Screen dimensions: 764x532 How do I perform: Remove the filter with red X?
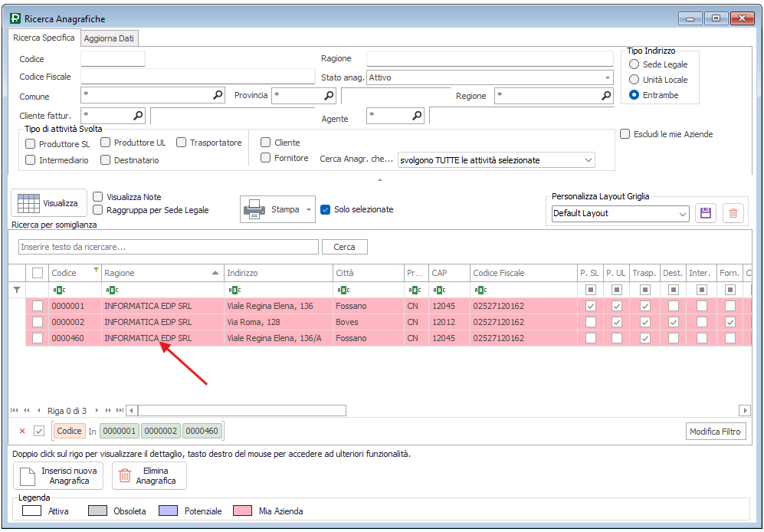point(21,431)
